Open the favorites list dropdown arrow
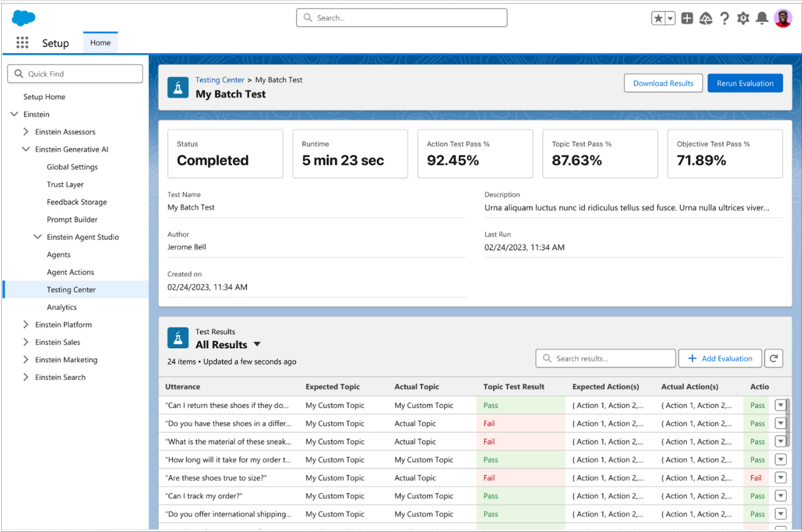 point(670,19)
